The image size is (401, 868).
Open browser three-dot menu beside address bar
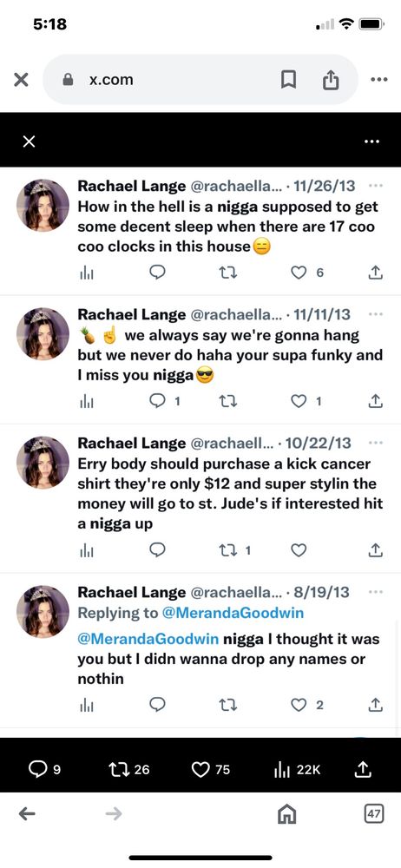click(x=379, y=80)
